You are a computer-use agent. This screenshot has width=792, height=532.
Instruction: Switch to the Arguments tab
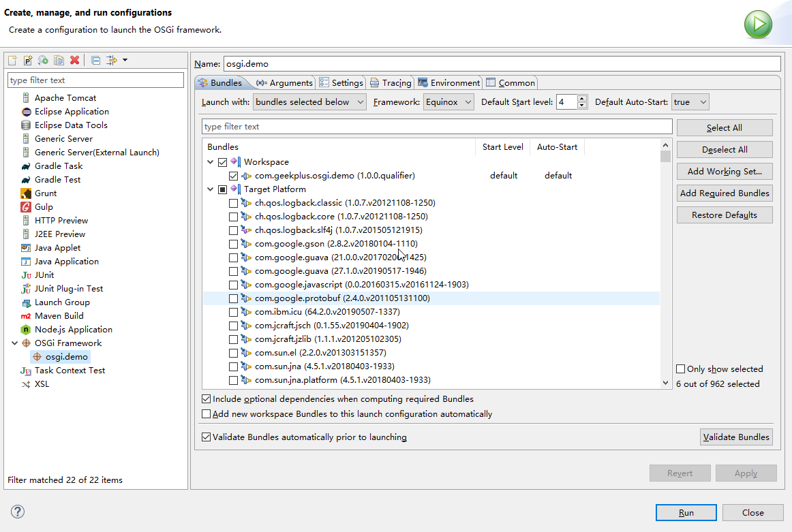tap(284, 83)
